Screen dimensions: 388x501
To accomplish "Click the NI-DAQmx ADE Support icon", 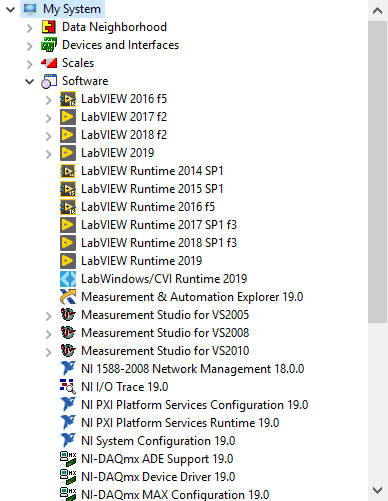I will click(68, 459).
